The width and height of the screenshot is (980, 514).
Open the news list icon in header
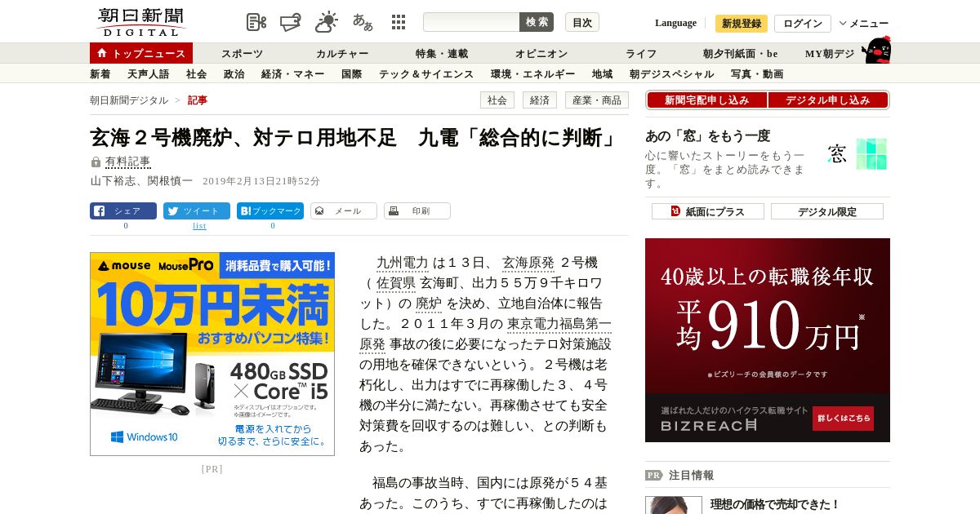click(256, 22)
